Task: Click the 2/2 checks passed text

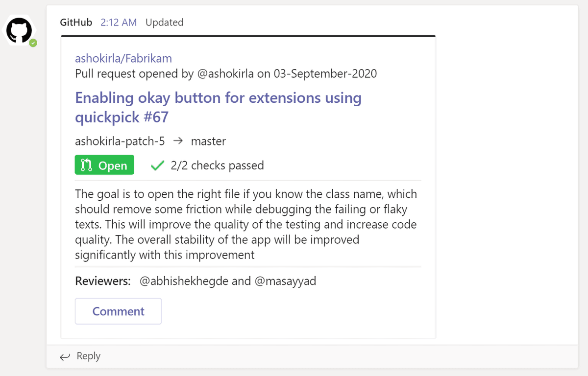Action: pos(218,165)
